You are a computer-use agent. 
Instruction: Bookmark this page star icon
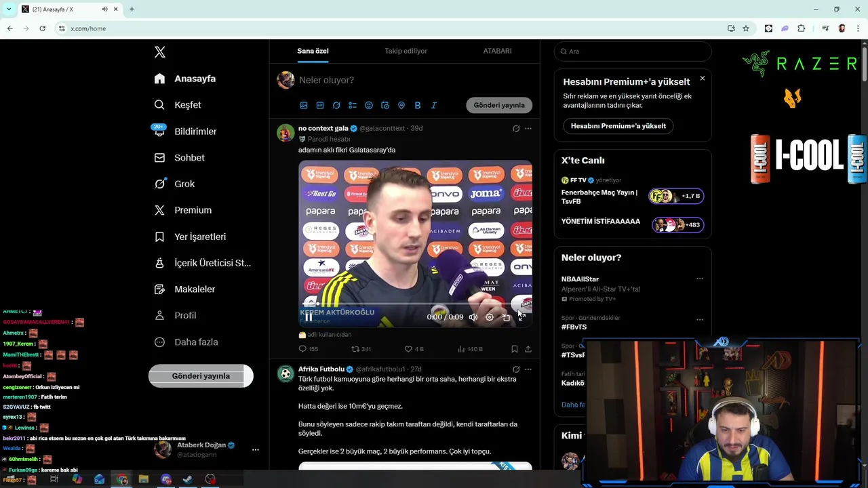click(x=746, y=28)
